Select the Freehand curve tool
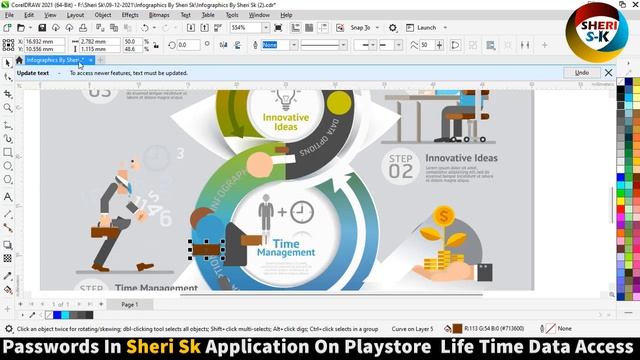Image resolution: width=640 pixels, height=360 pixels. tap(7, 125)
